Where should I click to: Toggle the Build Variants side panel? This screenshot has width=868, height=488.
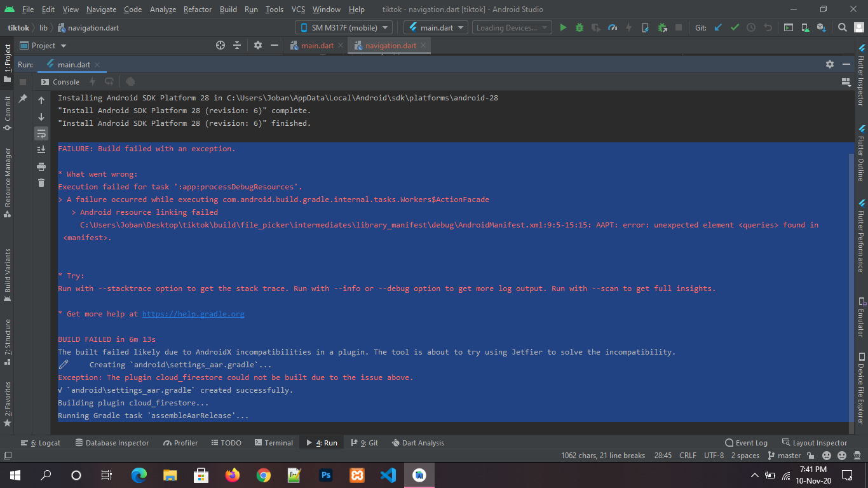[x=7, y=275]
